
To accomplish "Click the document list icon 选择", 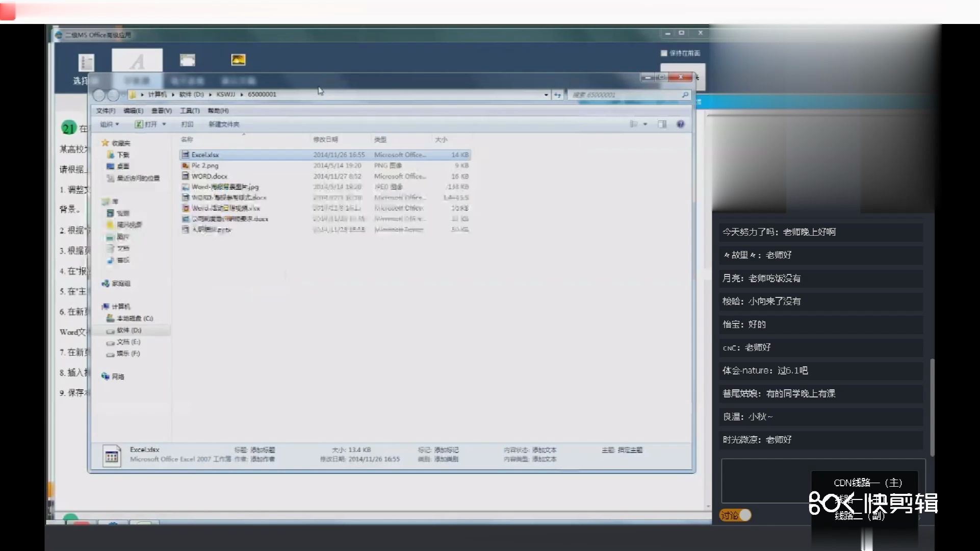I will coord(86,63).
